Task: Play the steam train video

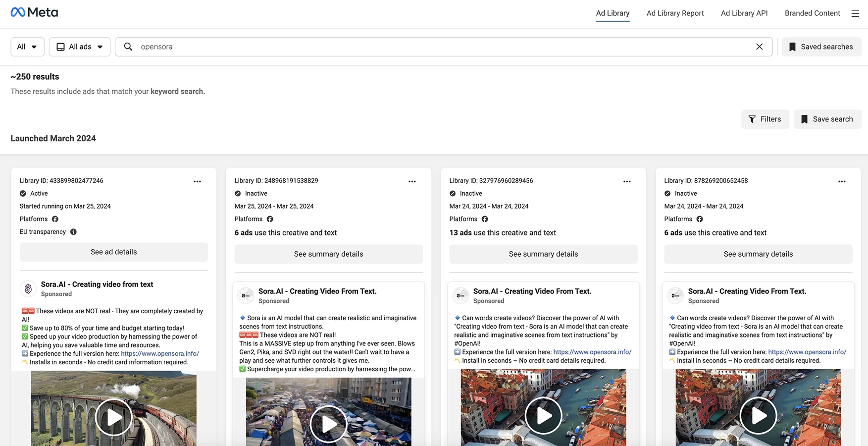Action: pos(114,417)
